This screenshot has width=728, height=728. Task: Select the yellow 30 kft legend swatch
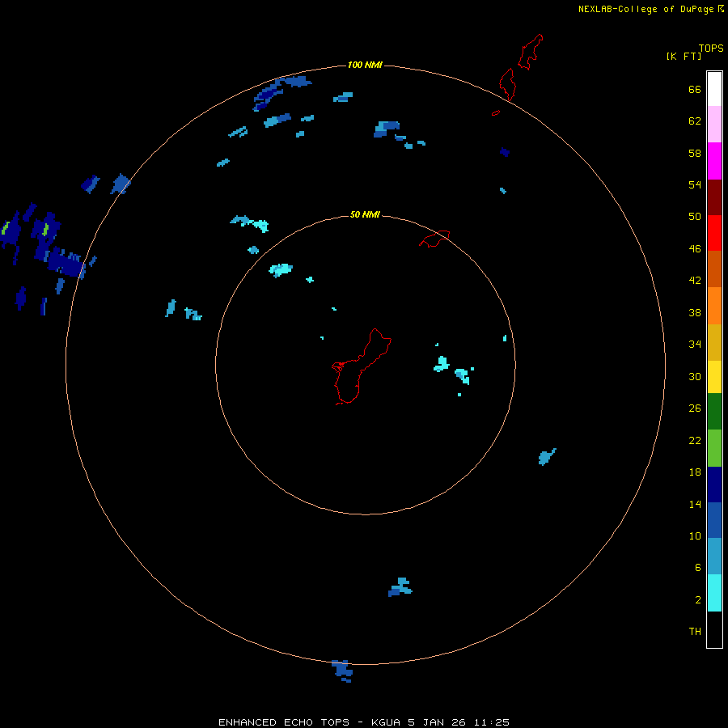click(714, 377)
